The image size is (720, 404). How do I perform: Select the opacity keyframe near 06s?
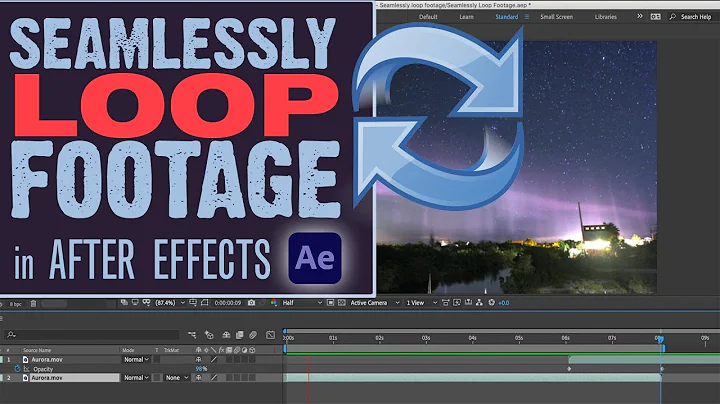click(569, 369)
